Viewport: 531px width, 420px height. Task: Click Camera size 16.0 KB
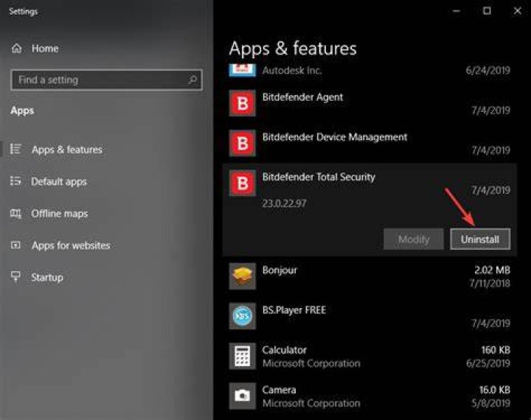[x=494, y=390]
